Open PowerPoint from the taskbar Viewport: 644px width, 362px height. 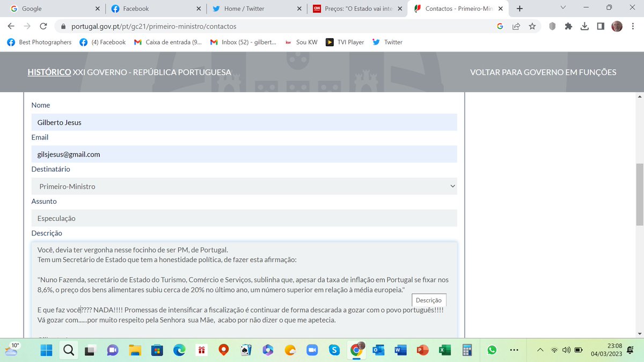click(x=423, y=350)
